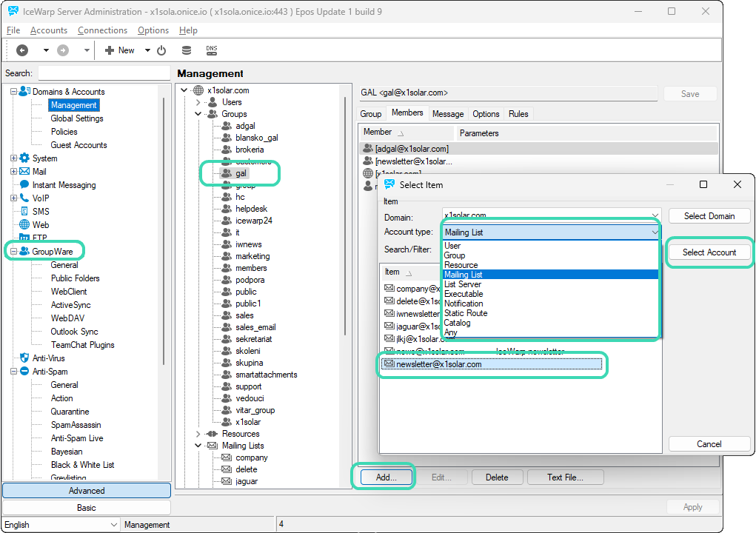Click the Text File... button
This screenshot has width=756, height=533.
point(565,477)
